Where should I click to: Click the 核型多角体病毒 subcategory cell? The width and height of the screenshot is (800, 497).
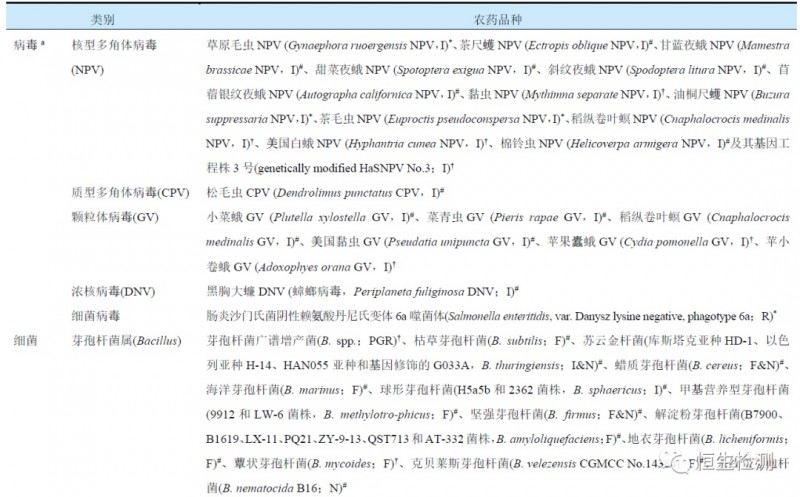tap(115, 46)
